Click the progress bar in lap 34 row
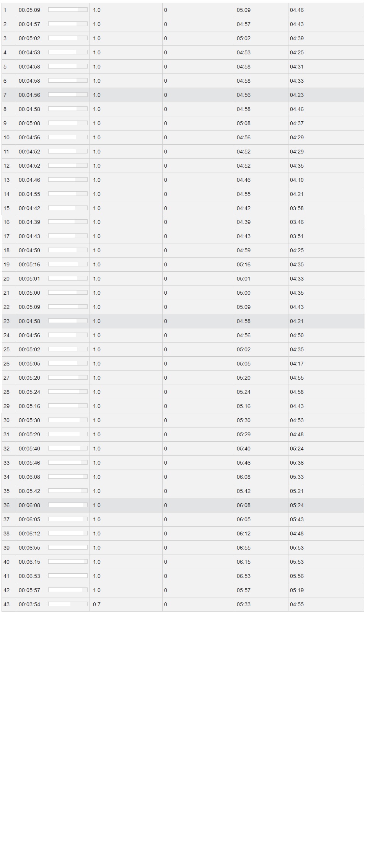This screenshot has height=868, width=381. click(68, 476)
